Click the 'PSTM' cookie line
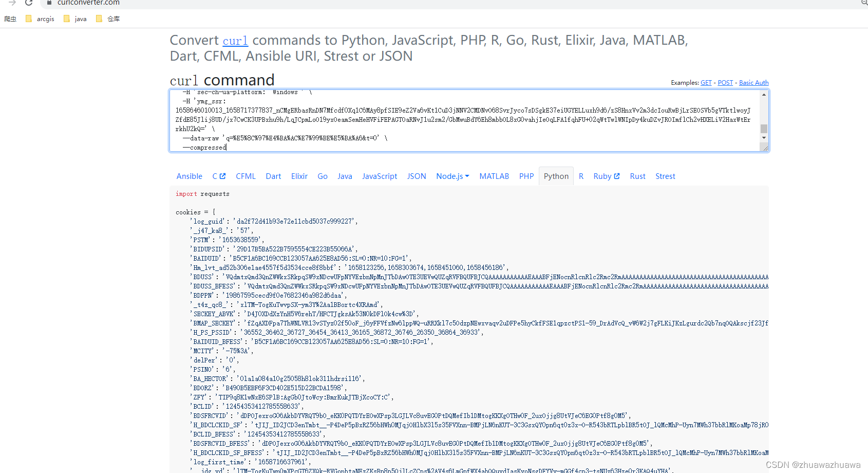 pyautogui.click(x=227, y=240)
